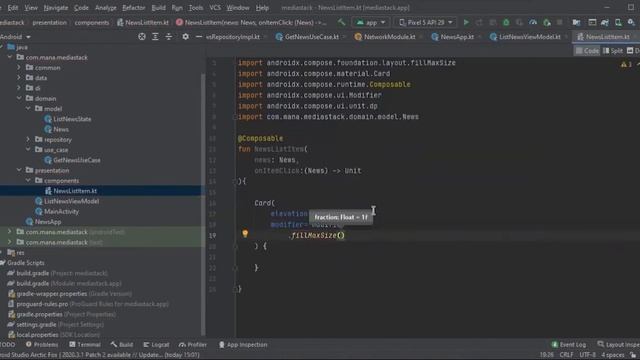Click the UTF-8 encoding in status bar
The image size is (640, 360).
[x=588, y=355]
